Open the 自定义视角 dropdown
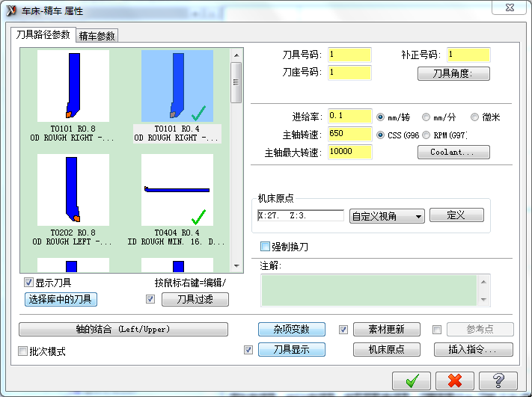532x397 pixels. tap(387, 216)
